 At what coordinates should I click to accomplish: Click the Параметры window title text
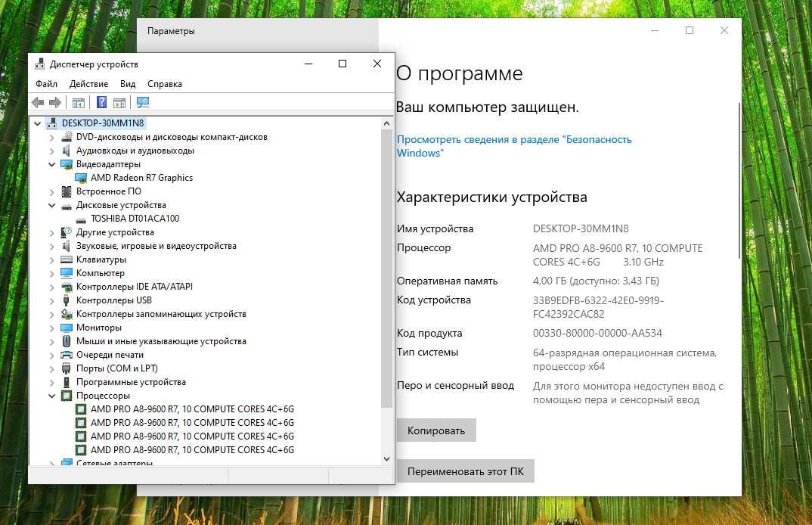(171, 31)
